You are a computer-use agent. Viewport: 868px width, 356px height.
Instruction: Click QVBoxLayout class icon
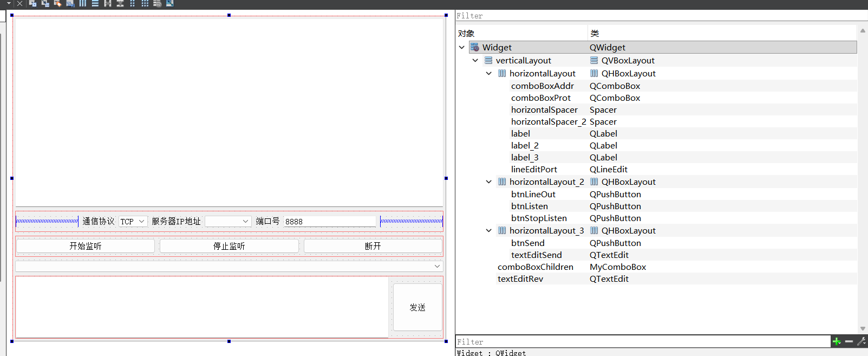coord(594,60)
